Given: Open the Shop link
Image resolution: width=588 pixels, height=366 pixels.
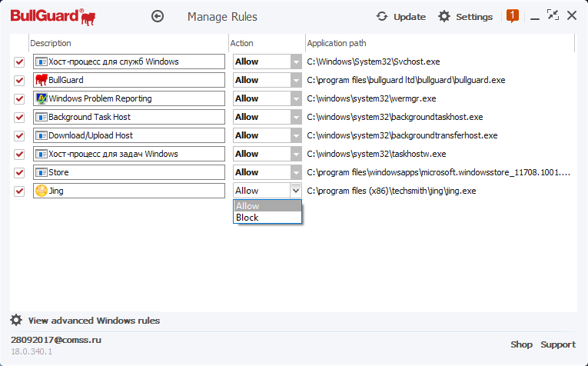Looking at the screenshot, I should pyautogui.click(x=521, y=344).
